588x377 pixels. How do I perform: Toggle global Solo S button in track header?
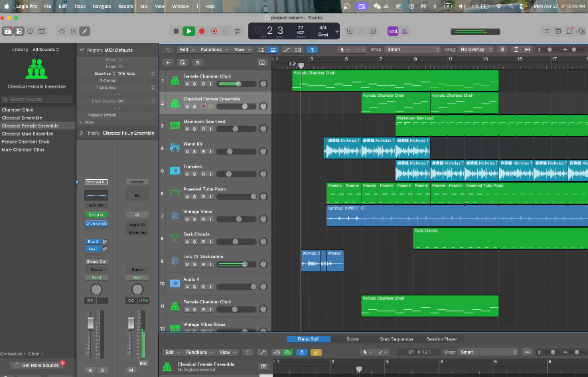(x=198, y=62)
